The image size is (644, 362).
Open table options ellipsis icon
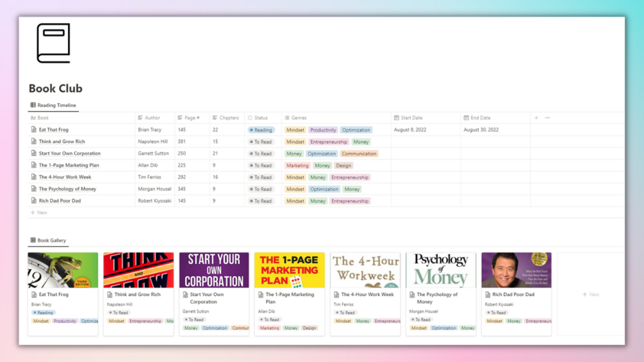tap(547, 118)
